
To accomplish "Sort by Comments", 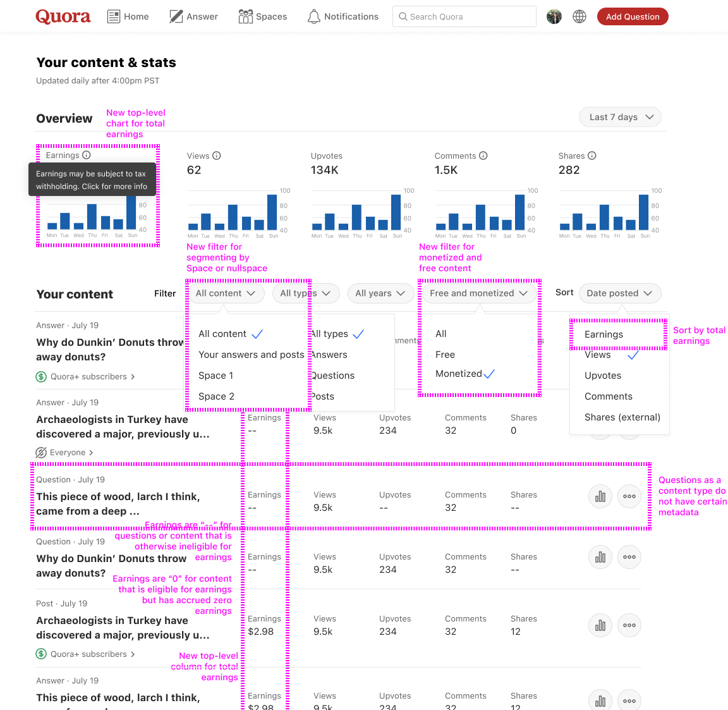I will (x=608, y=396).
